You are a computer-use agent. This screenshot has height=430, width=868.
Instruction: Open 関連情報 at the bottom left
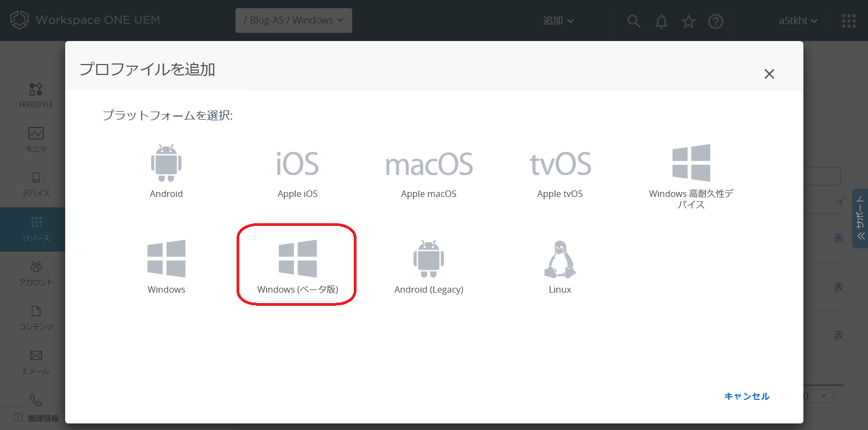(36, 418)
